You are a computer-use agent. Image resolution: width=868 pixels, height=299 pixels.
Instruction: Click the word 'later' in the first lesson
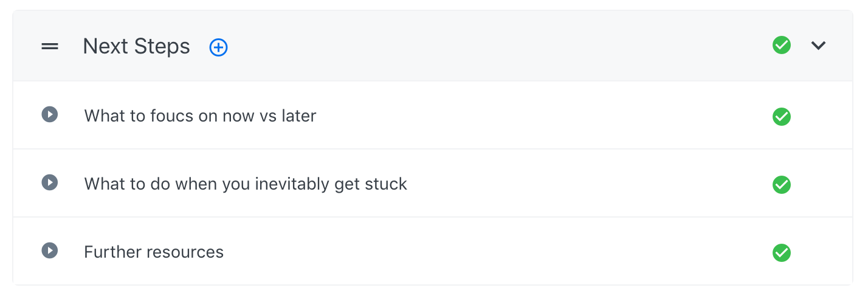point(298,115)
